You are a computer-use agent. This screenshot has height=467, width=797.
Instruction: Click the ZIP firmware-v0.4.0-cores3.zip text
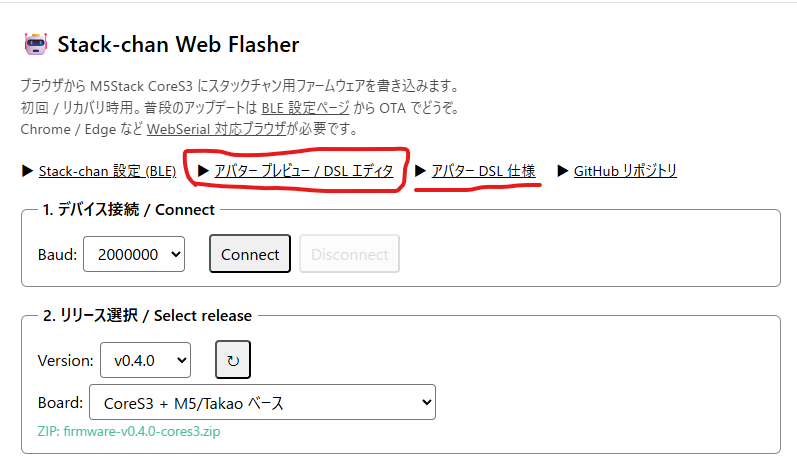tap(129, 431)
